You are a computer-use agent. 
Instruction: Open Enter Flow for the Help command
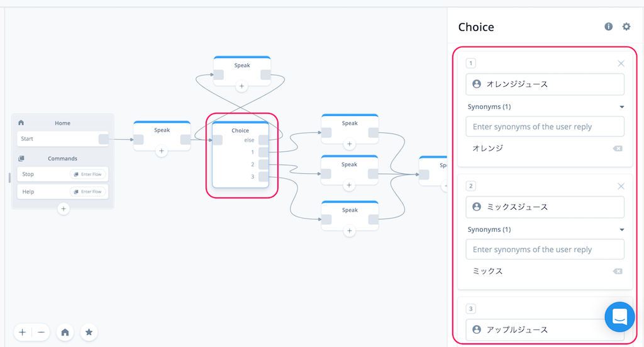pyautogui.click(x=88, y=191)
